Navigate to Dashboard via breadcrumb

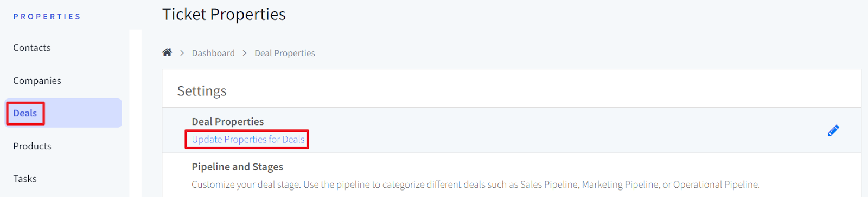tap(213, 53)
